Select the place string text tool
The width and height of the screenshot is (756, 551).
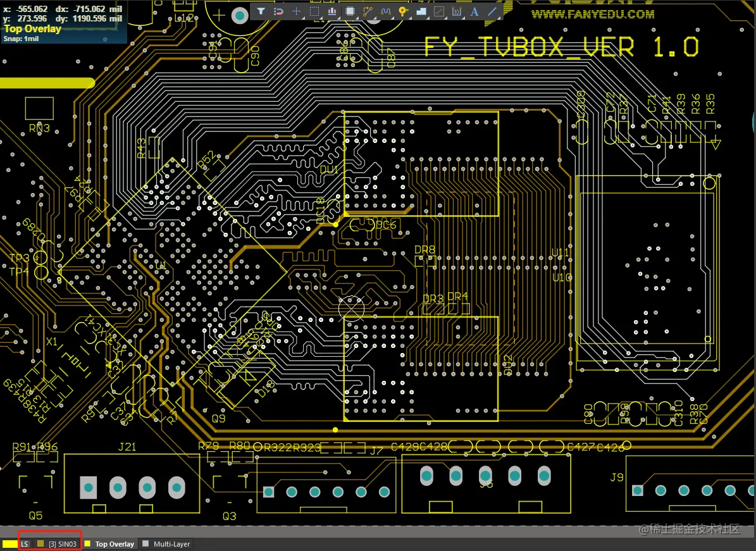click(474, 11)
